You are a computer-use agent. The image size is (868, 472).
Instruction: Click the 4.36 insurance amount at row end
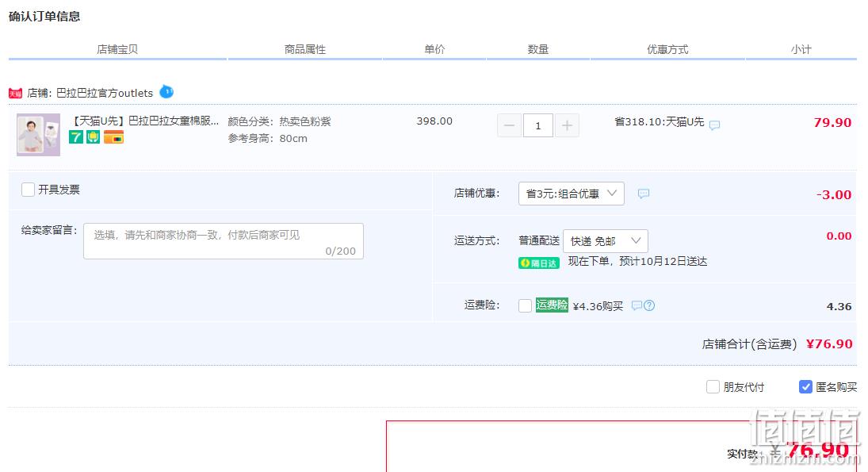[x=839, y=306]
